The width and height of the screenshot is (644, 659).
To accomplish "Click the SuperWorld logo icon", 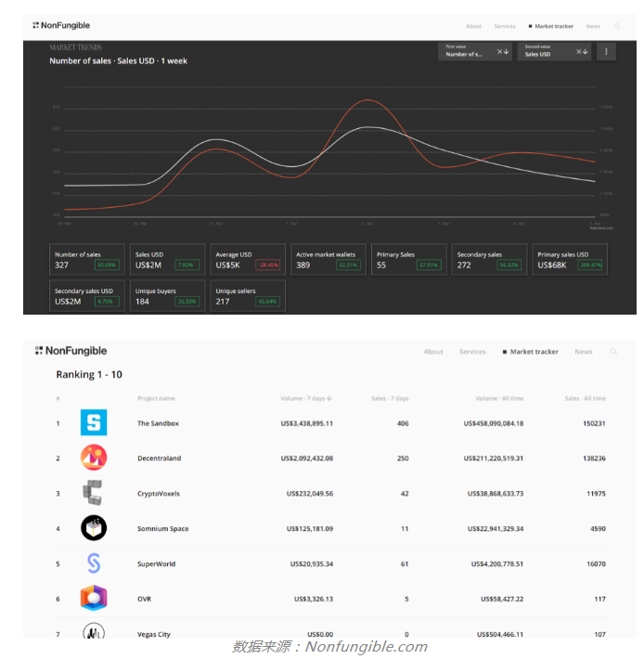I will (x=94, y=563).
